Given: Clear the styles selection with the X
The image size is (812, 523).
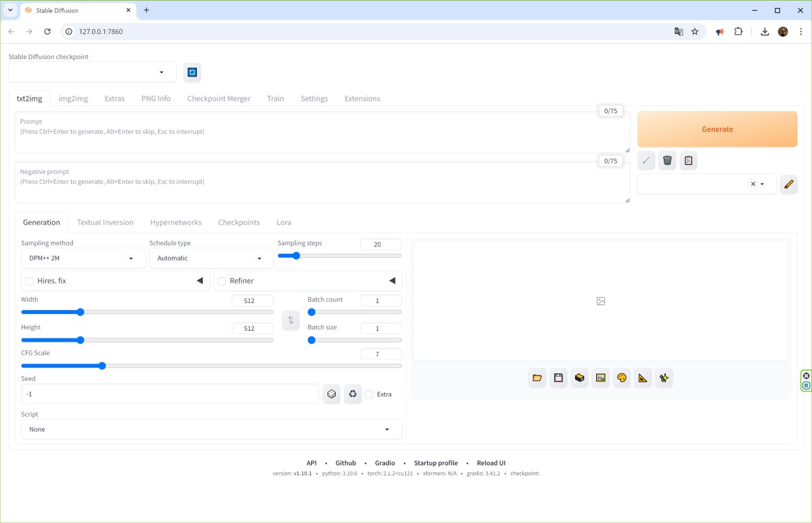Looking at the screenshot, I should (x=753, y=184).
